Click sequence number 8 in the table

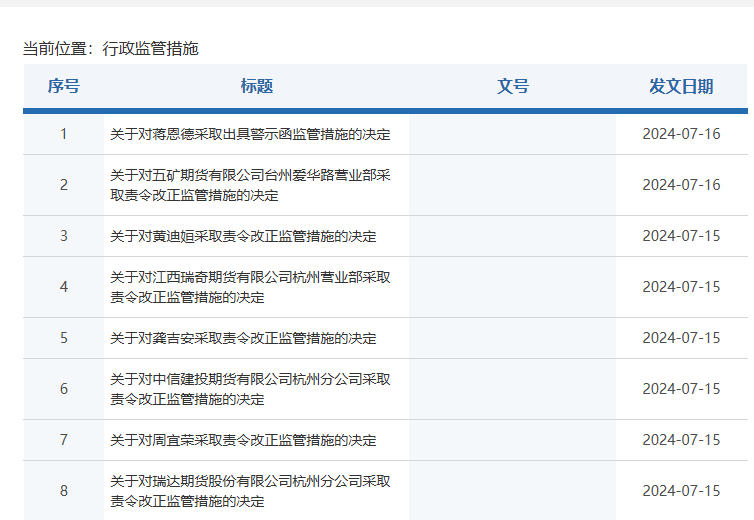pyautogui.click(x=63, y=491)
